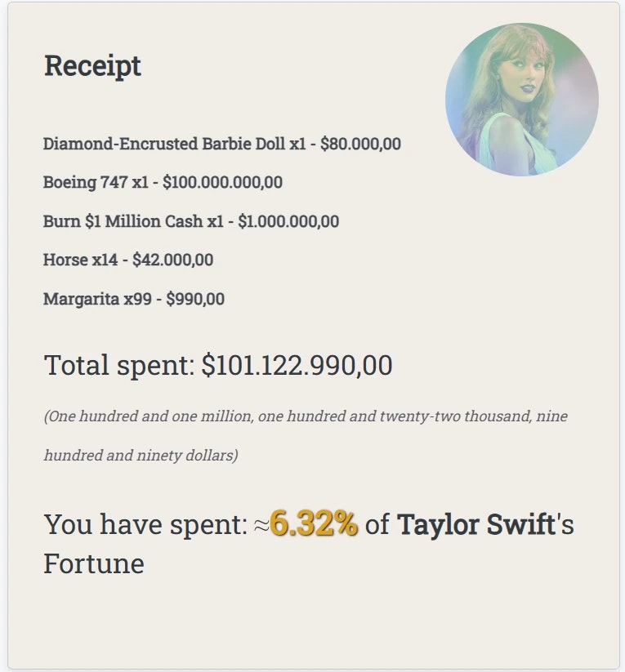This screenshot has height=672, width=625.
Task: Click the $42.000,00 price
Action: click(173, 260)
